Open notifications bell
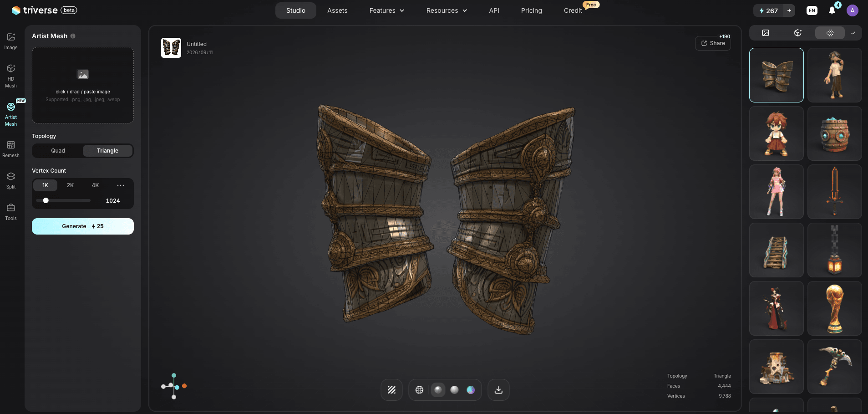This screenshot has width=868, height=414. (832, 10)
